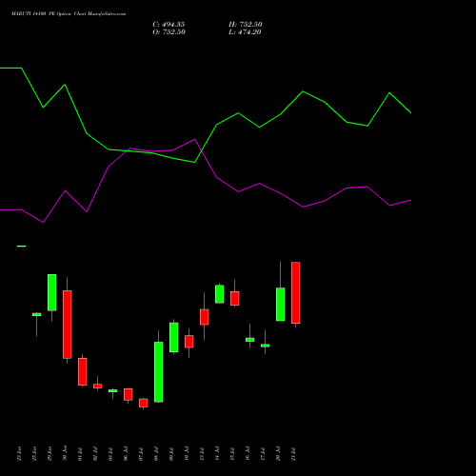Click the 23 Jun date label
The image size is (476, 476).
coord(19,453)
